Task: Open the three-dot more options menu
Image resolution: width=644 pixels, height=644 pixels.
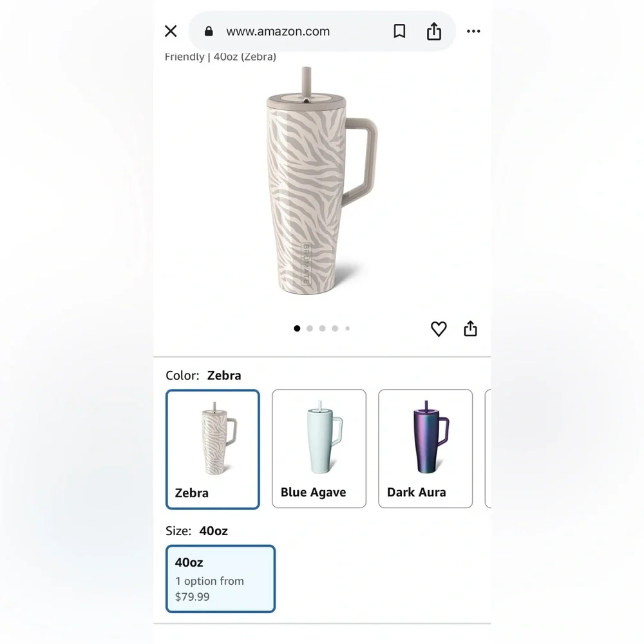Action: (x=473, y=31)
